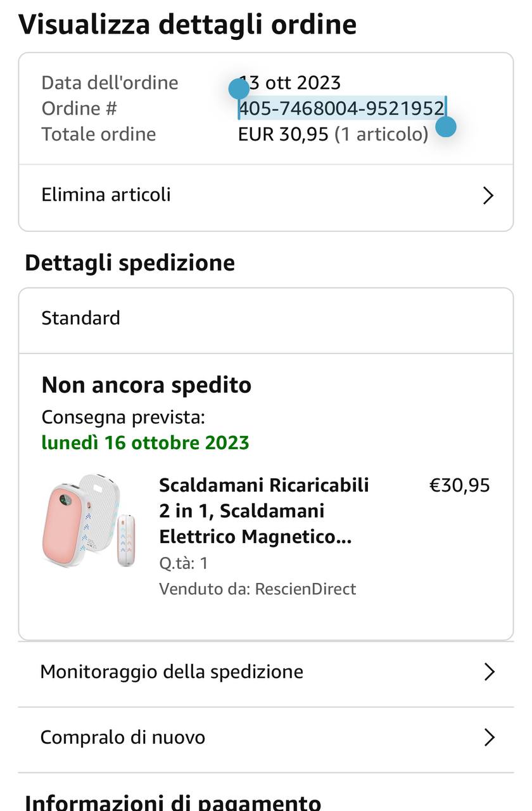Click the chevron beside Elimina articoli
The image size is (532, 811).
pos(488,195)
